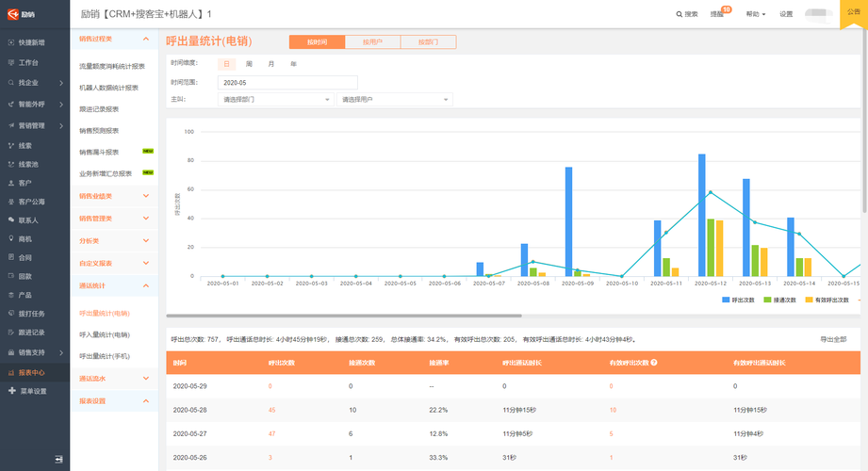Screen dimensions: 868x471
Task: Go to 线索池 in the sidebar
Action: click(x=28, y=165)
